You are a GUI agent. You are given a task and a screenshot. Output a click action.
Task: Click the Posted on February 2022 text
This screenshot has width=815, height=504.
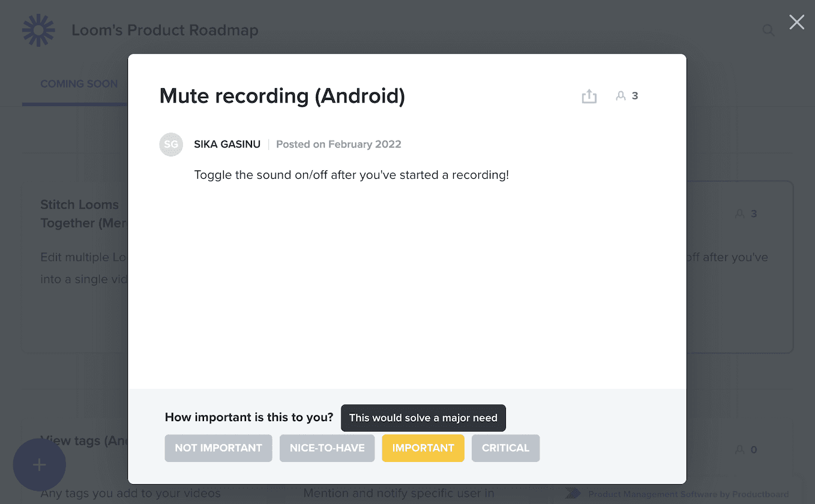pyautogui.click(x=338, y=145)
